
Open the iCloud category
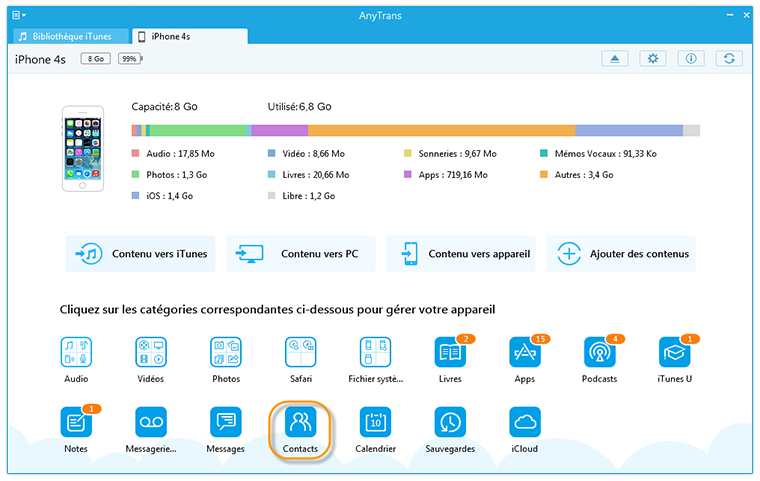coord(525,422)
